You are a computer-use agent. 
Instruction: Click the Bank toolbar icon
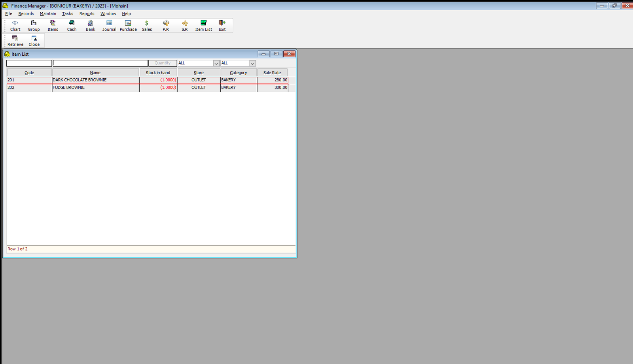pyautogui.click(x=91, y=25)
